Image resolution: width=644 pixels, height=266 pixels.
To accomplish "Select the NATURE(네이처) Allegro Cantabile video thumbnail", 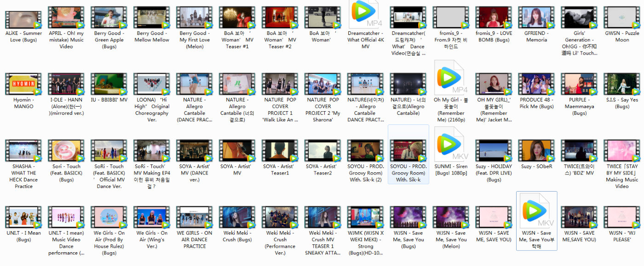I will click(x=366, y=84).
